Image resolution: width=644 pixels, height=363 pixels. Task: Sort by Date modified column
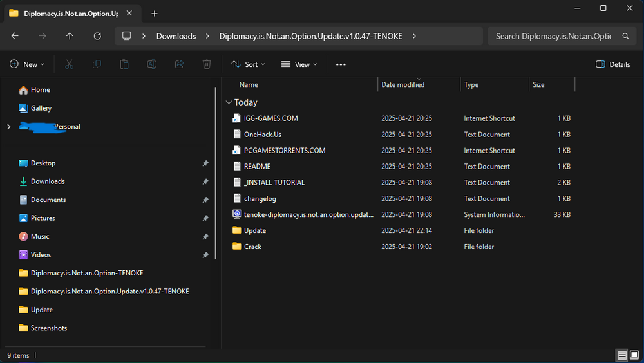tap(402, 84)
